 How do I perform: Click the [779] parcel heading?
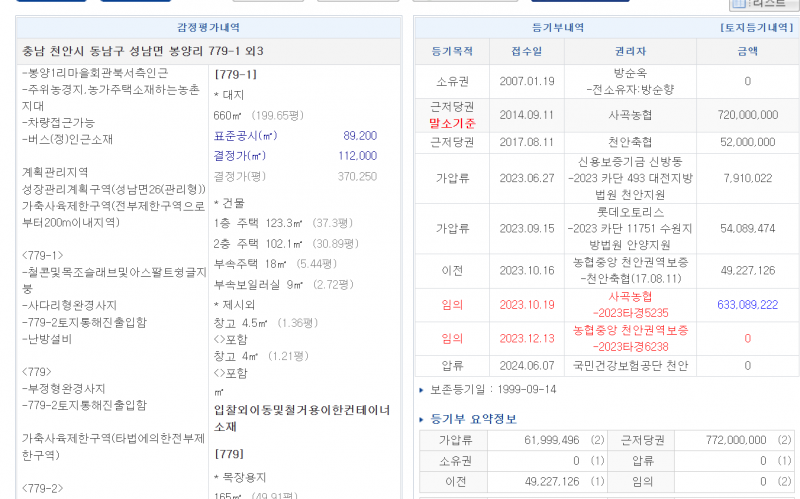[229, 454]
